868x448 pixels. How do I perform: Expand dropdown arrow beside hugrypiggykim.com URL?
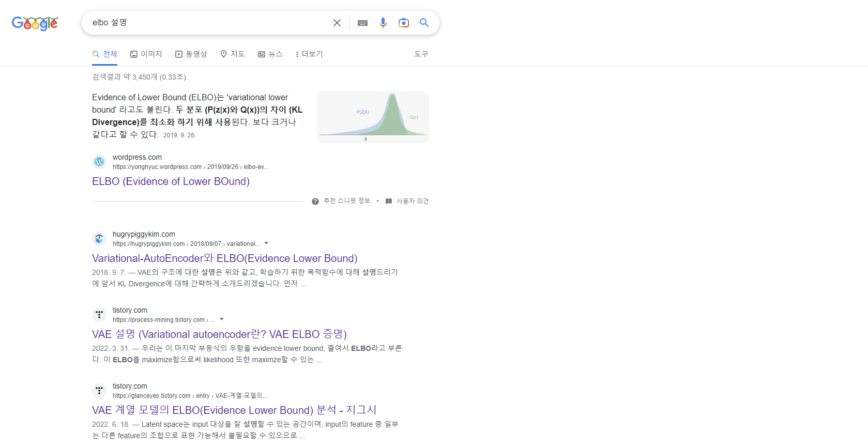pos(266,243)
